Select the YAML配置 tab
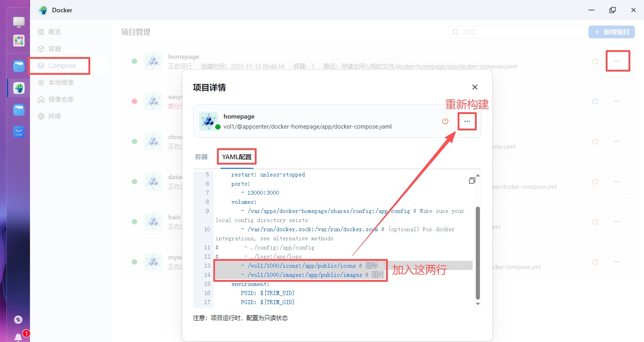Image resolution: width=644 pixels, height=342 pixels. click(x=236, y=157)
